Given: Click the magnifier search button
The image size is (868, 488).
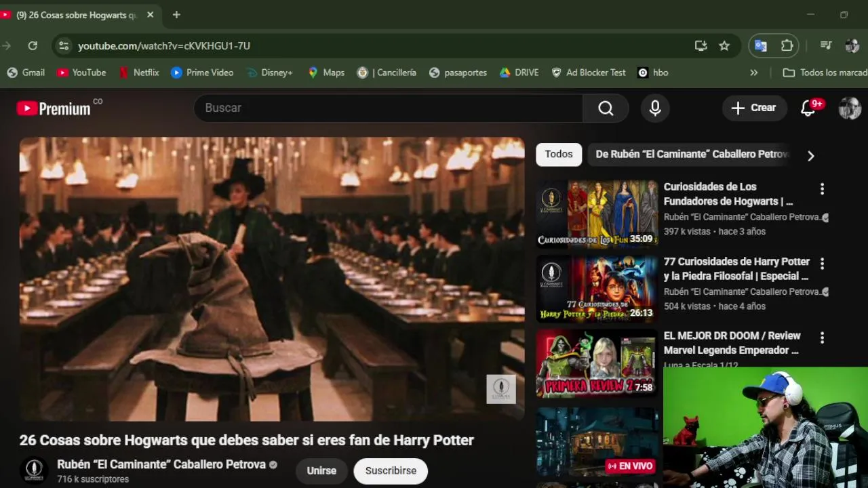Looking at the screenshot, I should coord(606,108).
